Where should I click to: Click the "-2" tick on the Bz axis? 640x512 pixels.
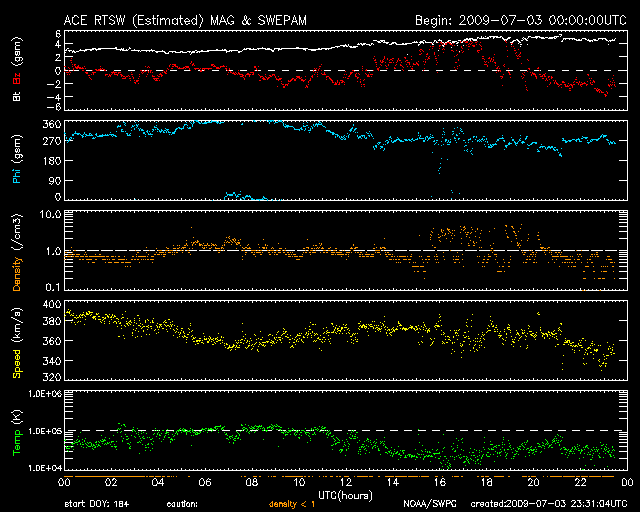click(53, 84)
